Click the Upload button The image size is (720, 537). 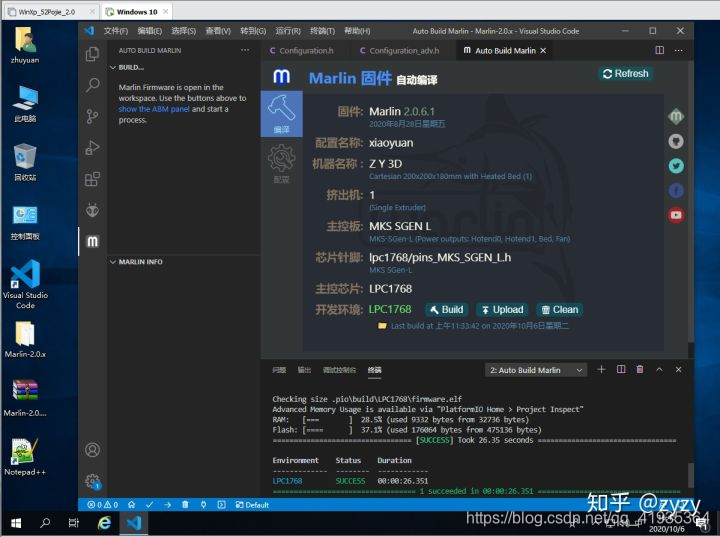click(502, 310)
